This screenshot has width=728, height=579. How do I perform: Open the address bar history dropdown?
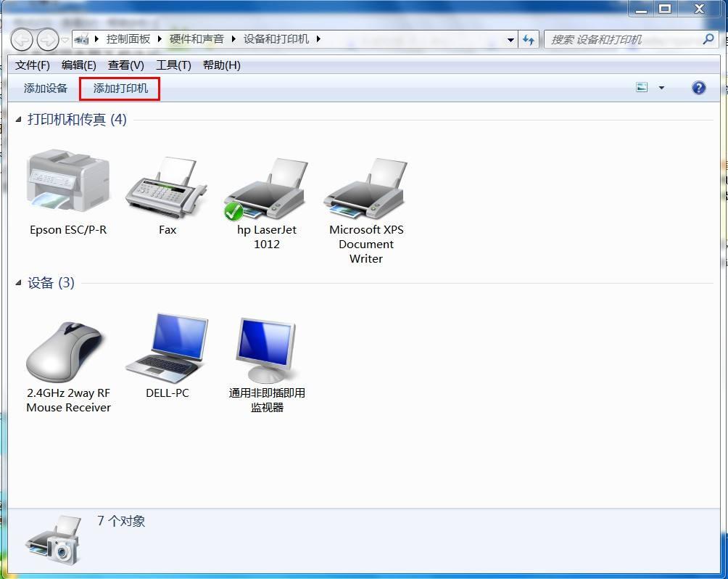pos(510,40)
